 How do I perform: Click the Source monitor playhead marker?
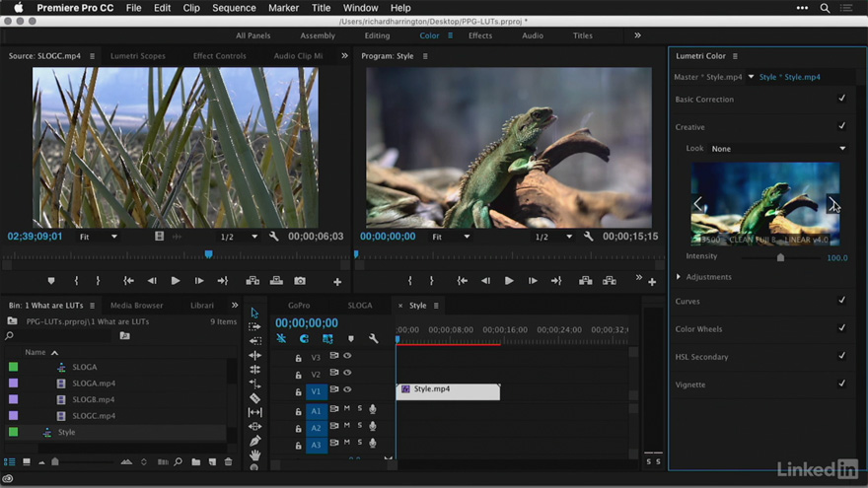209,254
